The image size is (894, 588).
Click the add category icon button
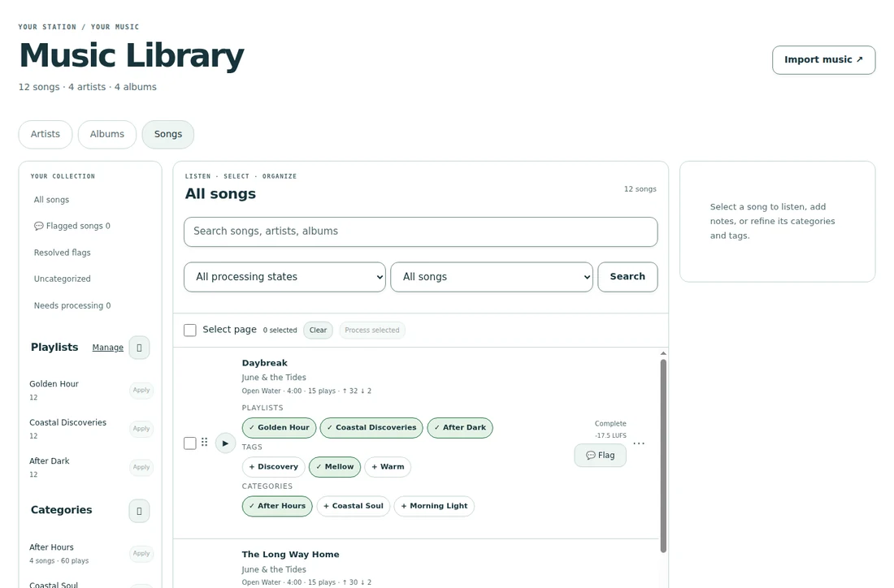tap(139, 511)
